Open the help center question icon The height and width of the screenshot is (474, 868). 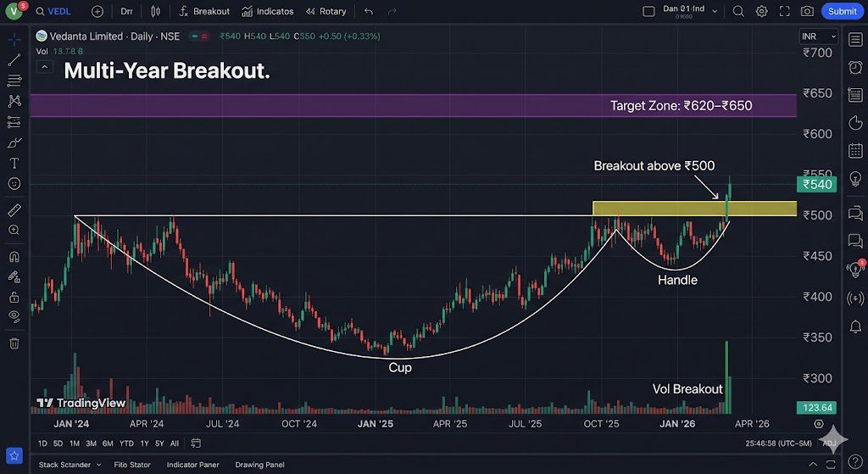coord(855,463)
